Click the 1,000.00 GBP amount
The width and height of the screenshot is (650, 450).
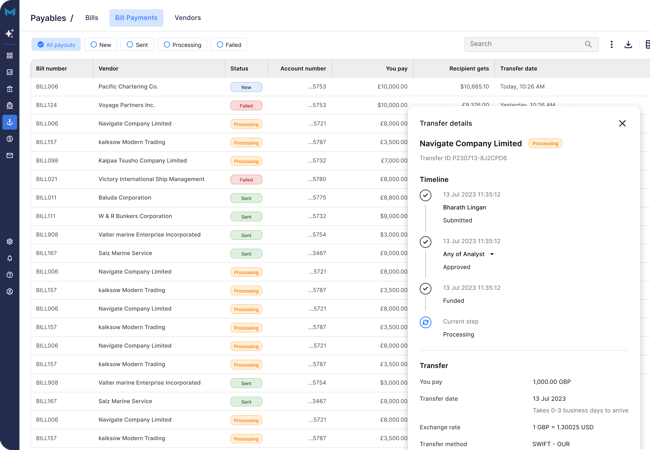click(x=552, y=382)
